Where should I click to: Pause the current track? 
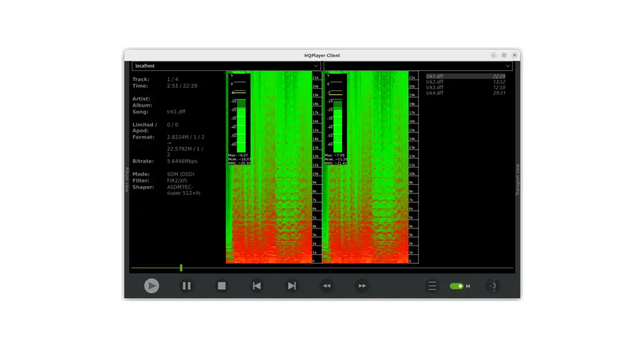(186, 286)
